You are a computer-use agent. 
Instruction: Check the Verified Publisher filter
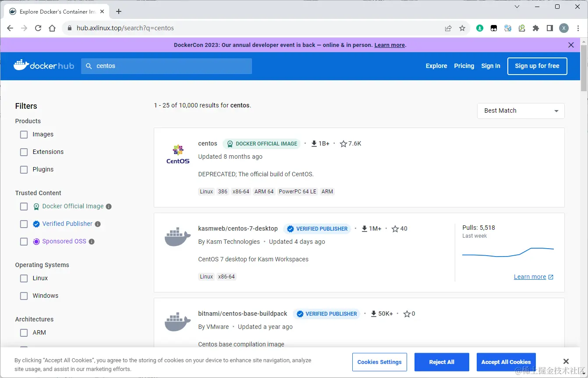click(x=24, y=224)
